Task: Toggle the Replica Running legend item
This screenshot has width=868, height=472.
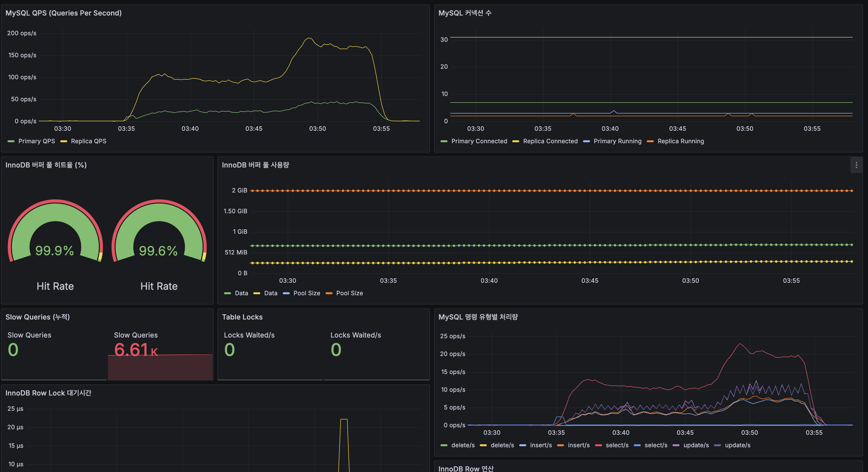Action: click(x=680, y=141)
